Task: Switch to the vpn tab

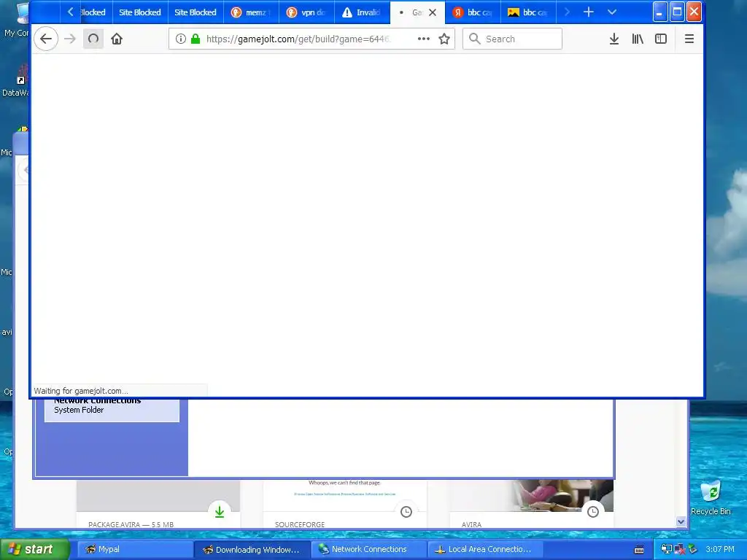Action: [306, 12]
